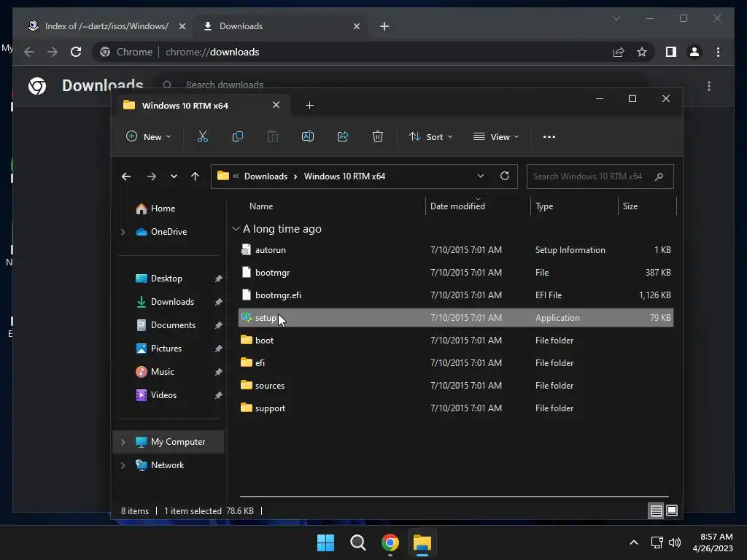Show hidden system tray icons
The width and height of the screenshot is (747, 560).
634,542
